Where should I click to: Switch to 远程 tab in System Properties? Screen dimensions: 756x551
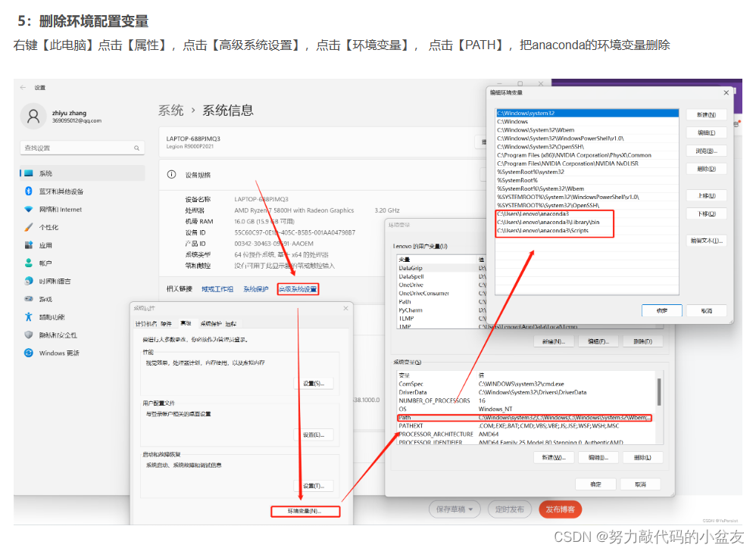(x=231, y=324)
